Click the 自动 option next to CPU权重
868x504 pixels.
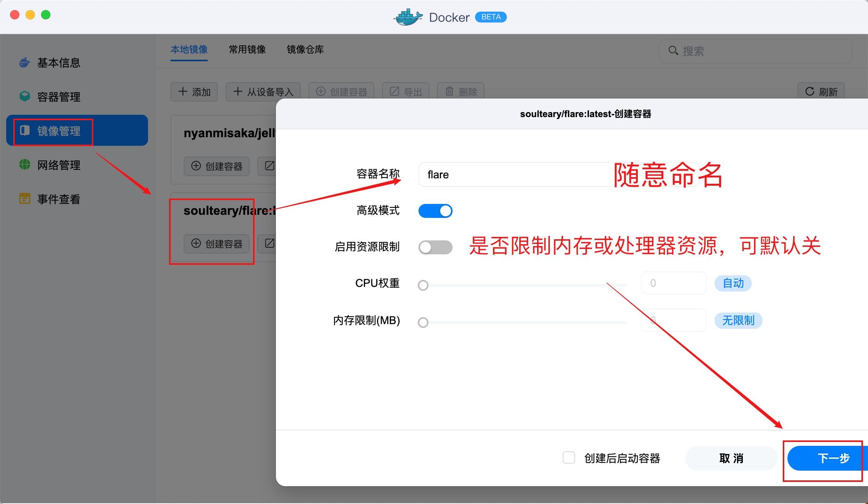pyautogui.click(x=733, y=283)
